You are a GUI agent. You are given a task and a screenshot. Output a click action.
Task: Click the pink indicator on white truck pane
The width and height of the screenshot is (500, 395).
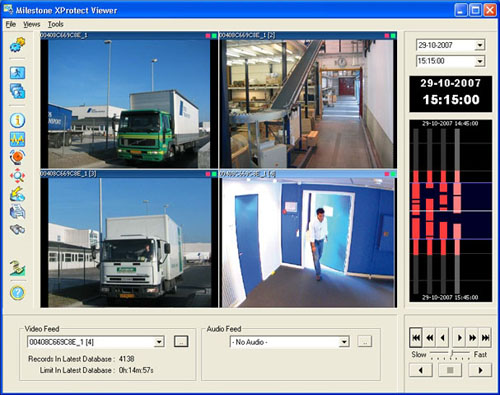[x=208, y=174]
